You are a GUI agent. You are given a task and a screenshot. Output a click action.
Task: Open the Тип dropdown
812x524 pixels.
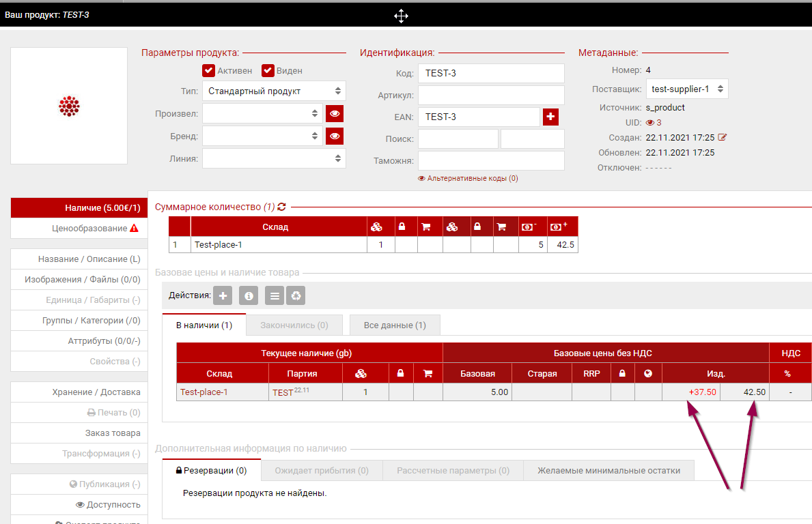[274, 91]
